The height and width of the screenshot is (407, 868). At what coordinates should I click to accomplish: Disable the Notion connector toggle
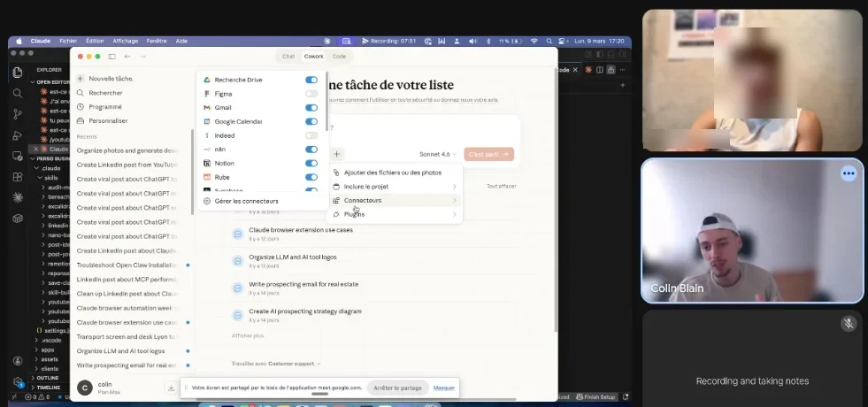[311, 163]
